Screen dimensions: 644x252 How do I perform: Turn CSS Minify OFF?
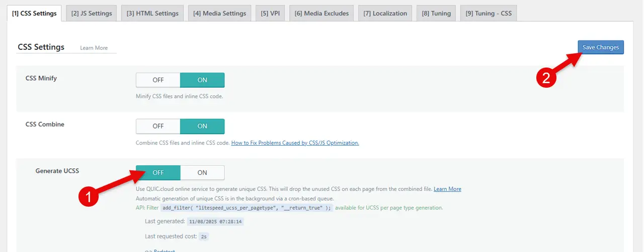(x=158, y=80)
